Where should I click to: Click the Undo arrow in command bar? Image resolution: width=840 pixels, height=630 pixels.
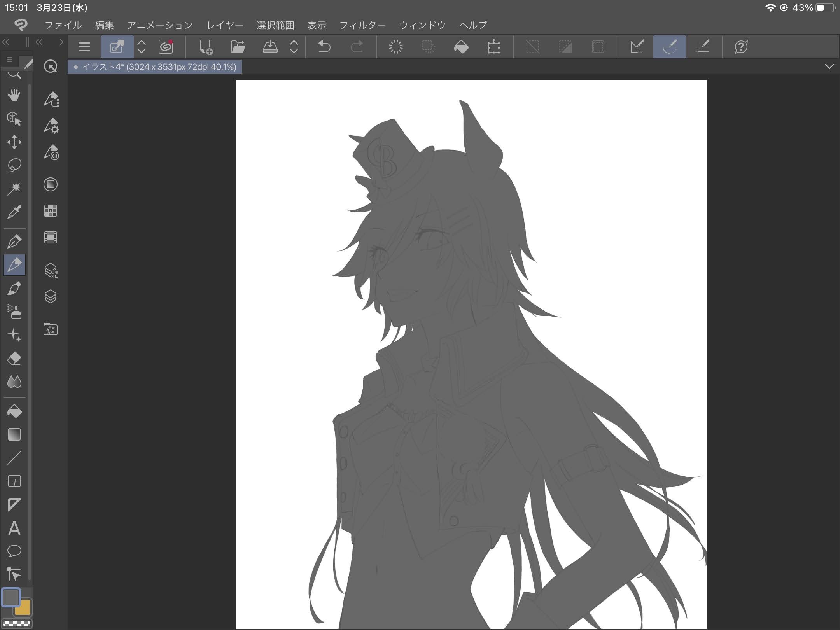(324, 47)
